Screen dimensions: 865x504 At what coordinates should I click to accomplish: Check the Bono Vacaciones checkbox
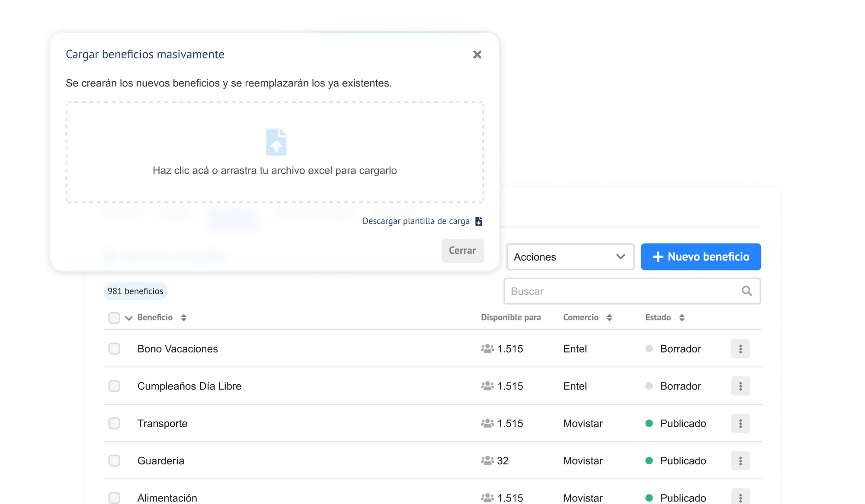click(x=114, y=349)
